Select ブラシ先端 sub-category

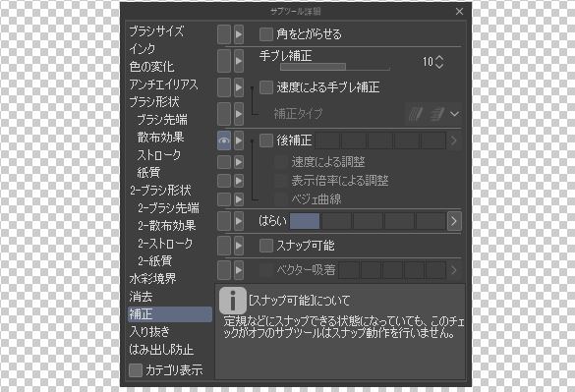pyautogui.click(x=162, y=120)
